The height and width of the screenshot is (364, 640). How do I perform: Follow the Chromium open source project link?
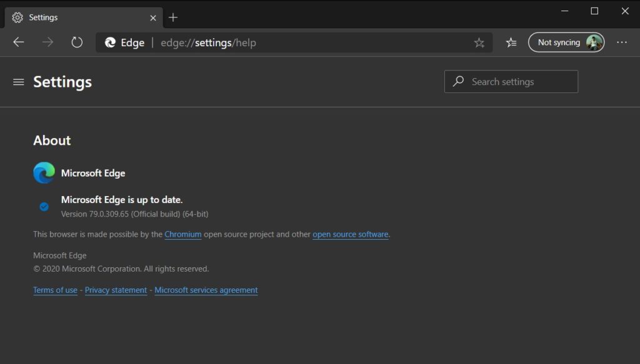pos(182,234)
